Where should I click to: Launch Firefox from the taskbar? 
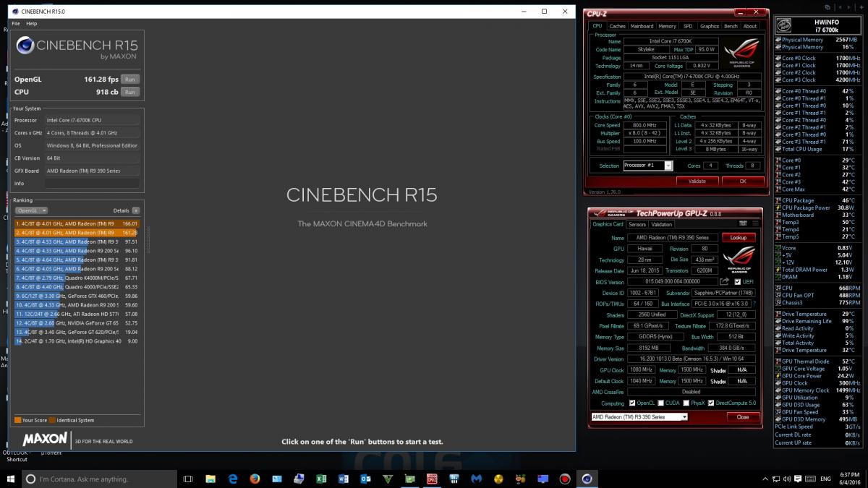(255, 479)
